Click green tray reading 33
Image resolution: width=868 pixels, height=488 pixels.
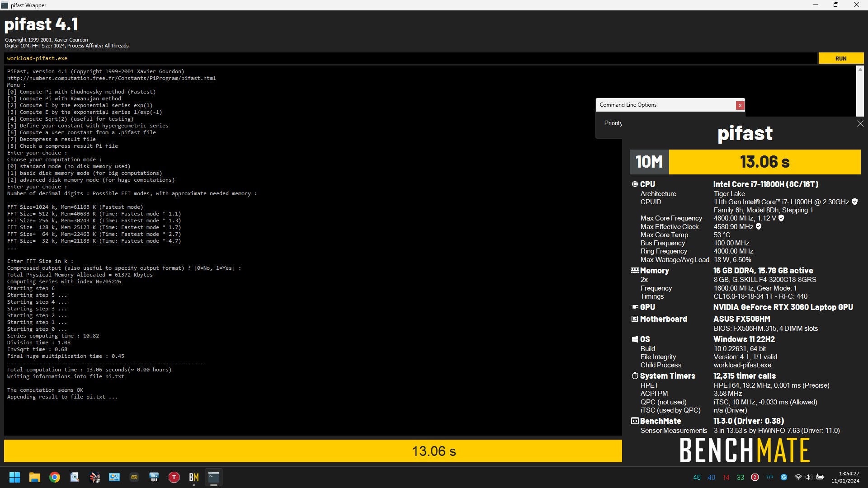click(740, 478)
